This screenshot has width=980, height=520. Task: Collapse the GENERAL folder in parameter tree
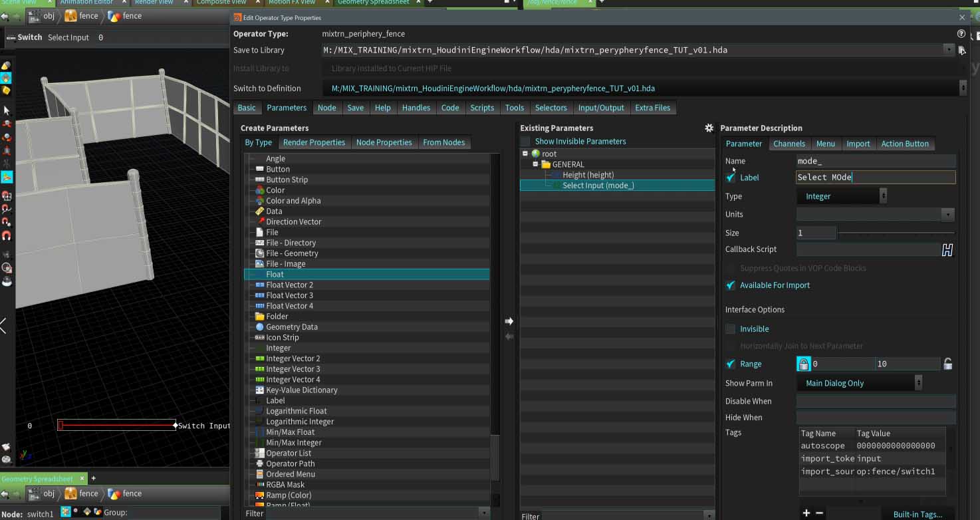coord(535,164)
